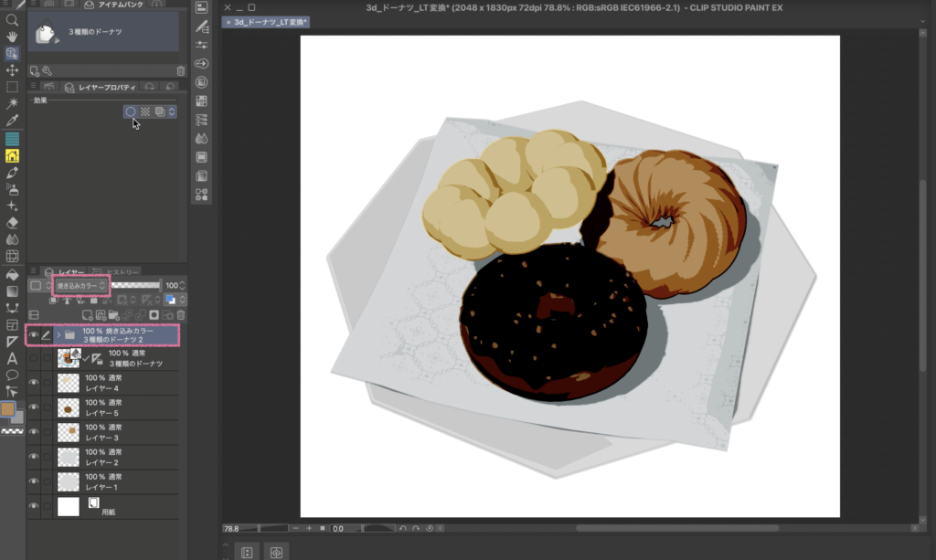This screenshot has height=560, width=936.
Task: Switch to the 3d_ドーナツ_LT変換 document tab
Action: [x=271, y=21]
